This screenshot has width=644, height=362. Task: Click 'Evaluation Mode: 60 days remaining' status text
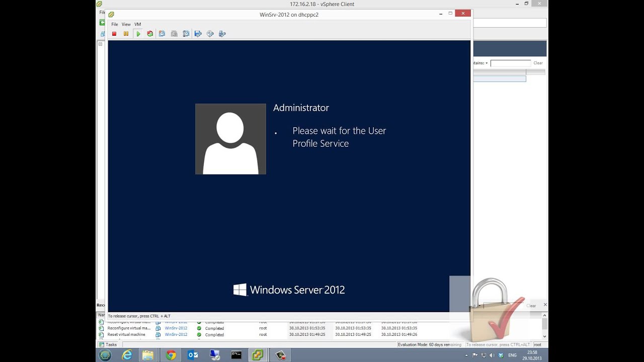click(430, 344)
